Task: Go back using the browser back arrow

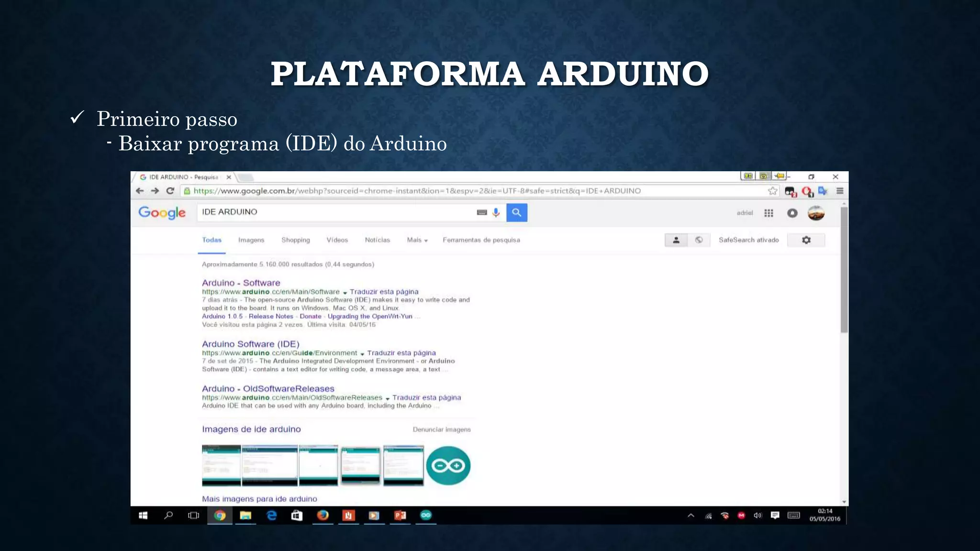Action: pos(140,191)
